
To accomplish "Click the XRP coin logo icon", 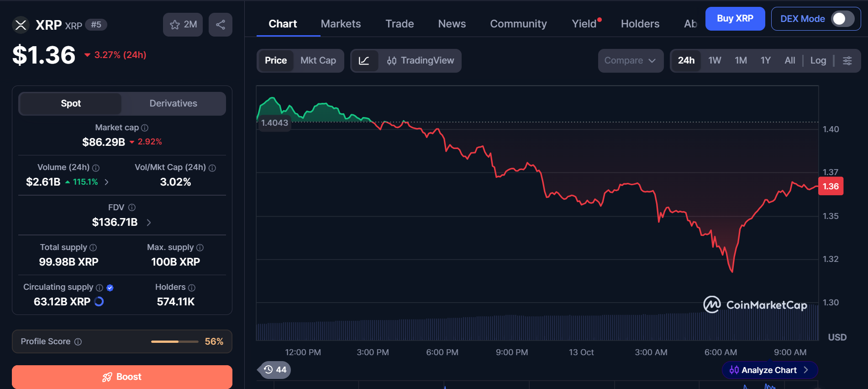I will coord(21,25).
